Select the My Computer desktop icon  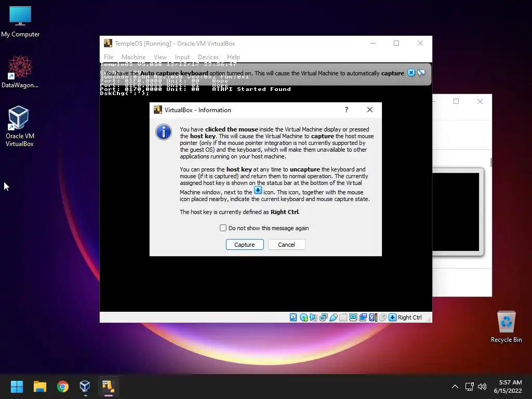tap(20, 21)
